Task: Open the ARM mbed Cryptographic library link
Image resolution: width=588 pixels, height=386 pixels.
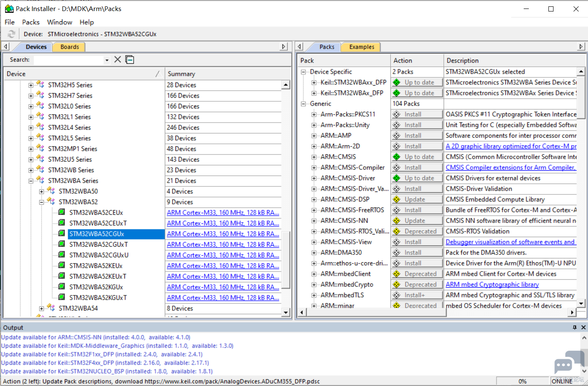Action: coord(492,285)
